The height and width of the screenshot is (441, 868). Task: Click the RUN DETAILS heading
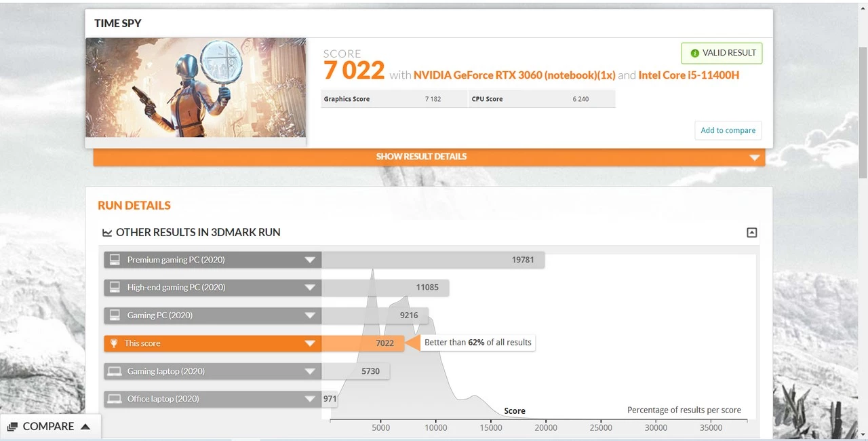pos(134,206)
